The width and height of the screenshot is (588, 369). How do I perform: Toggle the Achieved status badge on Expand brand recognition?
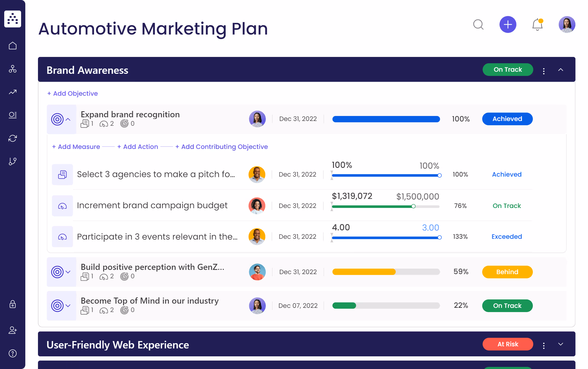click(507, 119)
